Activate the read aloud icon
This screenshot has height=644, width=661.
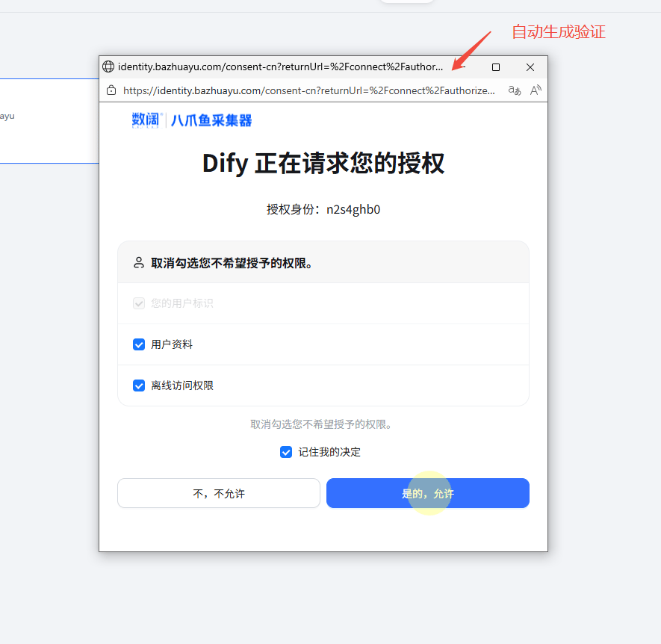pos(536,90)
